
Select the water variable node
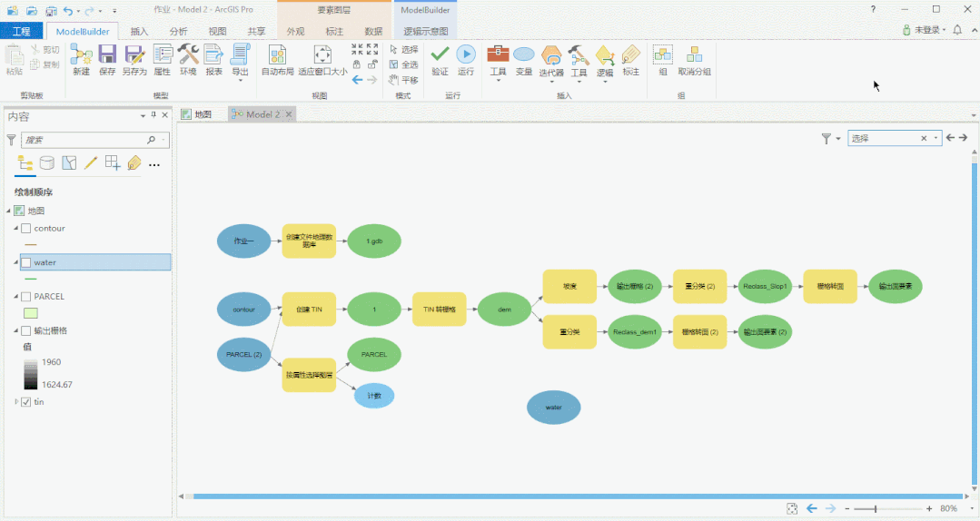pyautogui.click(x=554, y=408)
